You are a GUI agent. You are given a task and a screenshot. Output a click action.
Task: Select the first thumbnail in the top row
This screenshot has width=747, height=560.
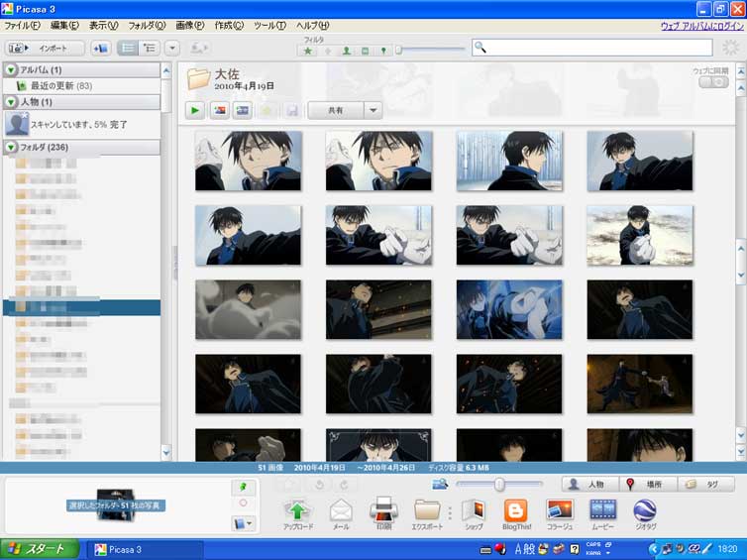pos(249,162)
